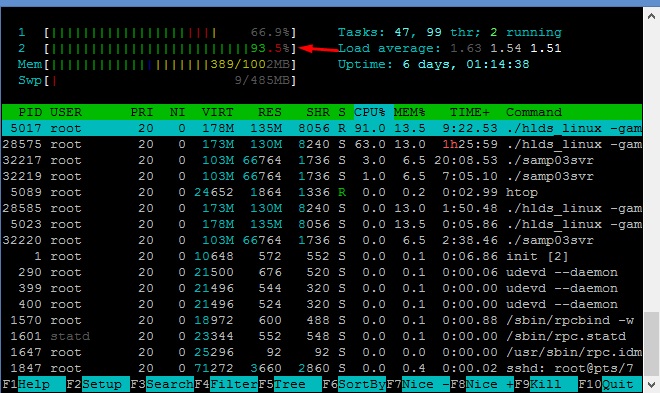Click the scrollbar down arrow

pyautogui.click(x=651, y=384)
